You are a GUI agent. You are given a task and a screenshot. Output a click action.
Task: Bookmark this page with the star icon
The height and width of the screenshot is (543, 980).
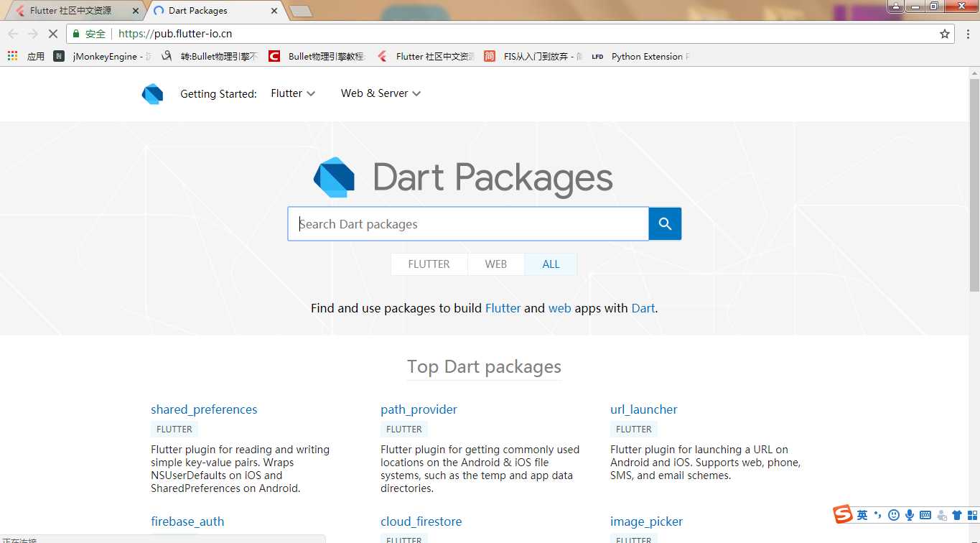pos(945,34)
